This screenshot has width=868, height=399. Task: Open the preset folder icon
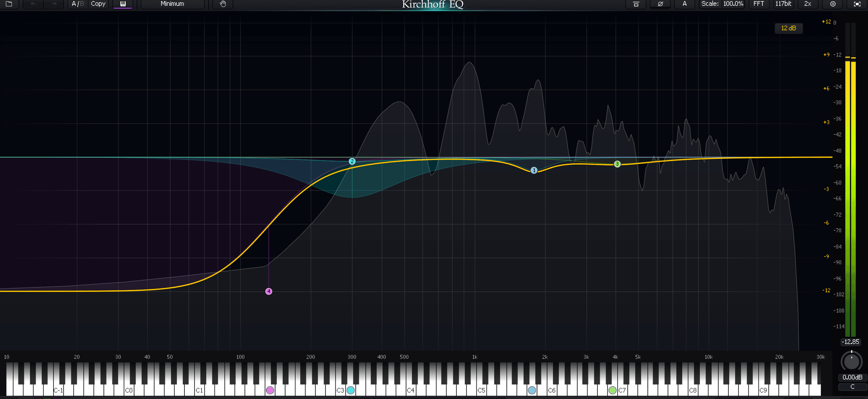coord(9,4)
